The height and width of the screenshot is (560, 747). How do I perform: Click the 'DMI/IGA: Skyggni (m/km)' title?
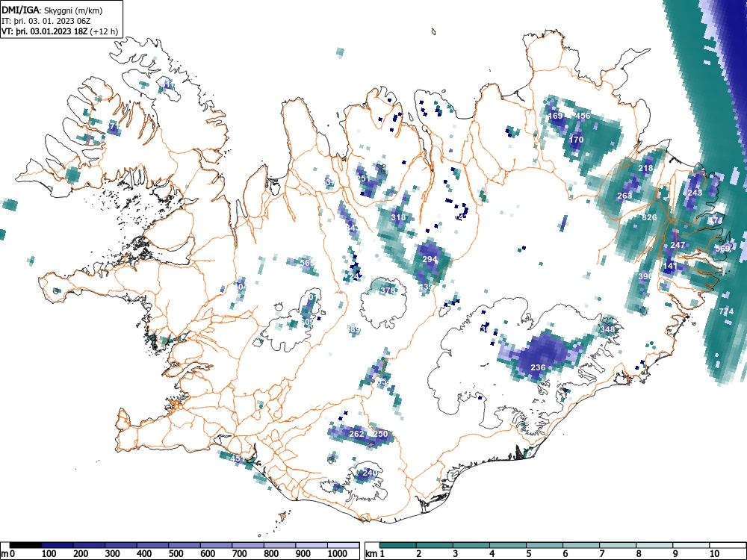pyautogui.click(x=52, y=10)
